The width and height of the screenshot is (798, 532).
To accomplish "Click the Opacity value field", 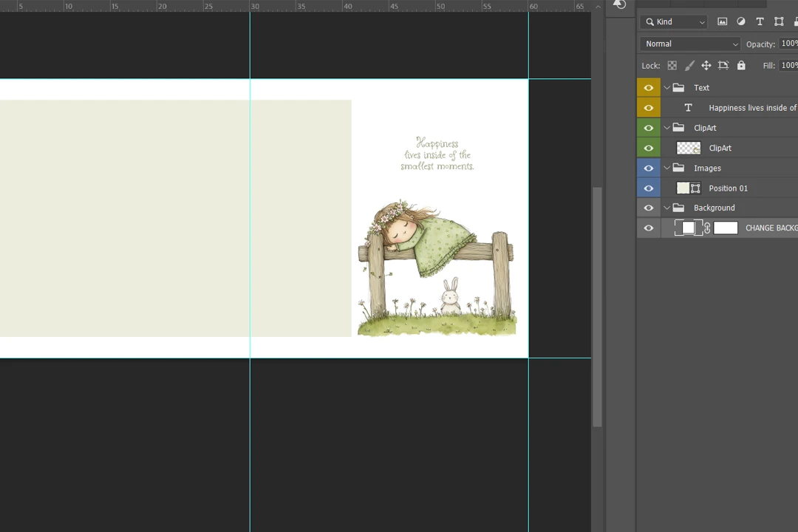I will coord(789,44).
